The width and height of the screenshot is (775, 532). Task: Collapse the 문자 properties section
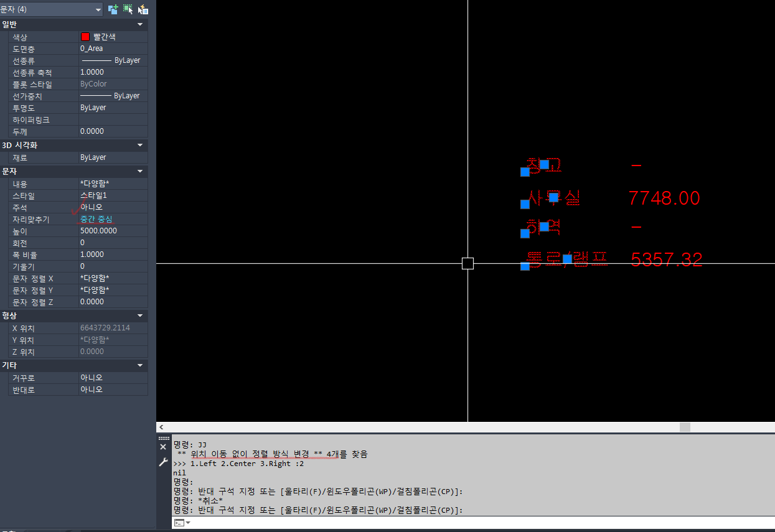[140, 171]
